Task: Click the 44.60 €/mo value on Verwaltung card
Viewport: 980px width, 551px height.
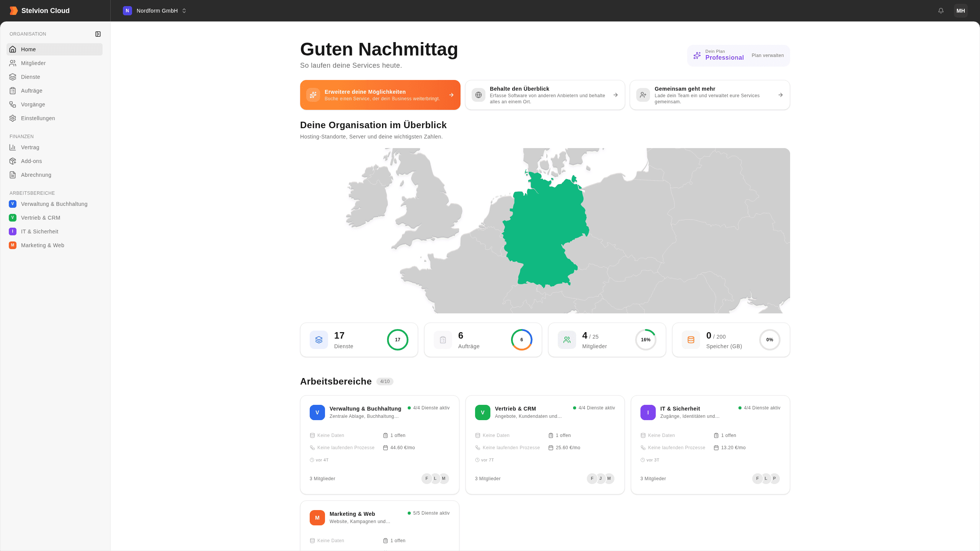Action: pyautogui.click(x=403, y=448)
